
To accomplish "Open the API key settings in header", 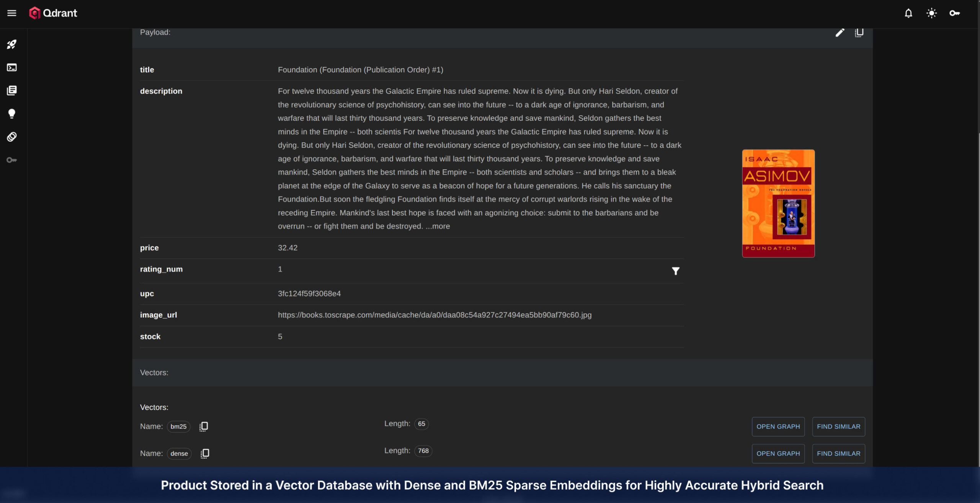I will pyautogui.click(x=954, y=13).
